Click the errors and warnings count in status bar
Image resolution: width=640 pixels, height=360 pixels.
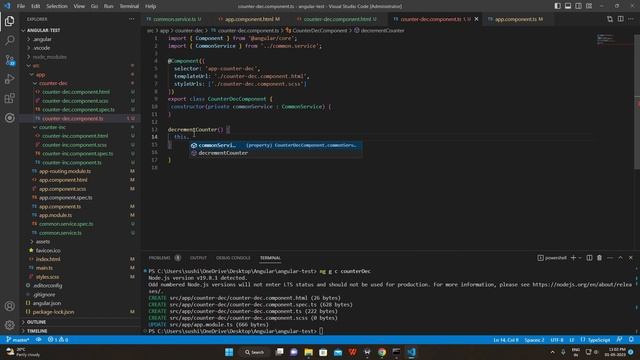tap(58, 340)
